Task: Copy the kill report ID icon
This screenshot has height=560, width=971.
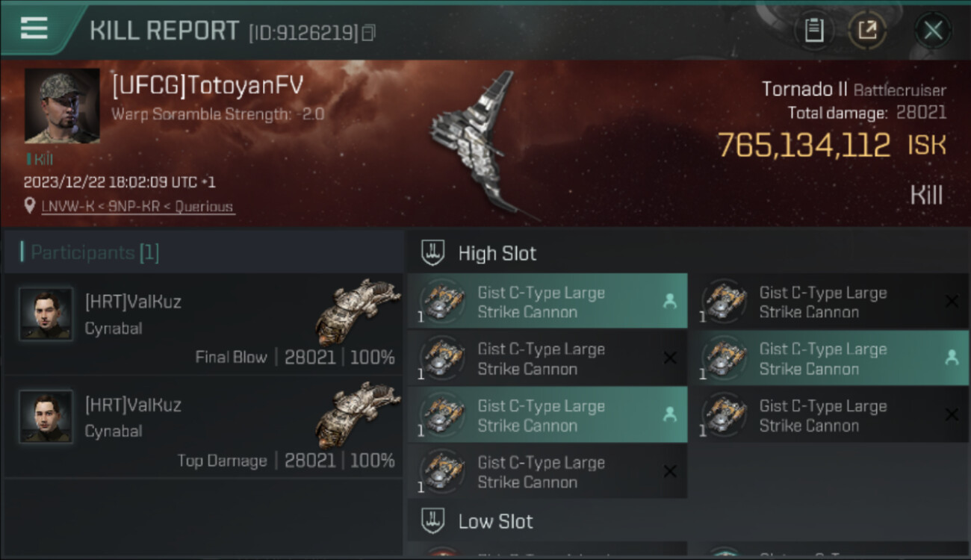Action: tap(368, 32)
